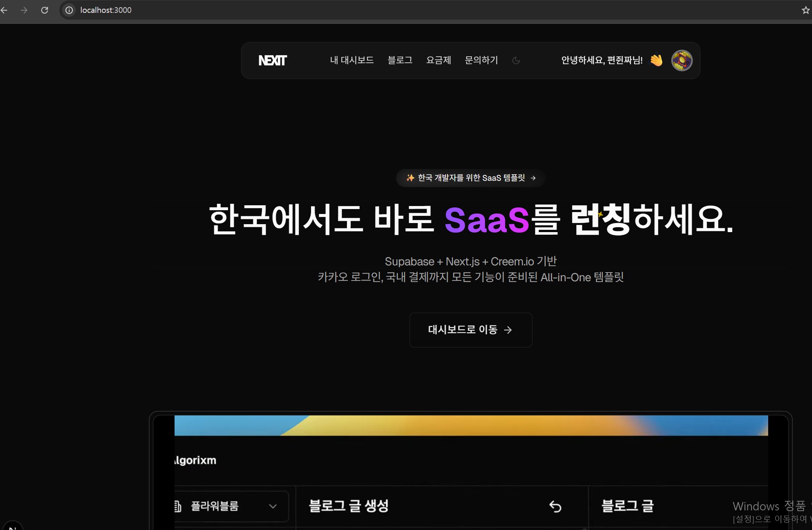The width and height of the screenshot is (812, 530).
Task: View site information icon beside URL
Action: 69,10
